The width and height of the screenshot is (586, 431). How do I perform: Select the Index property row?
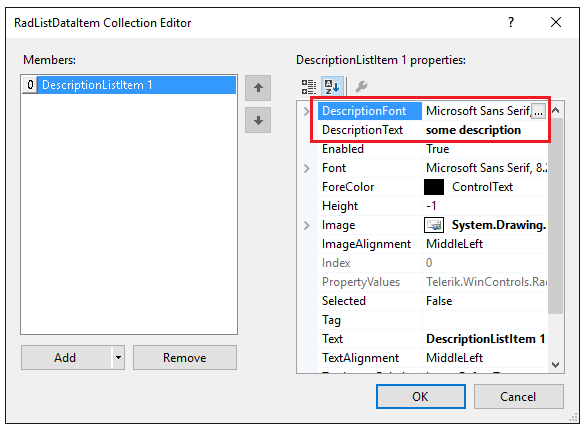click(432, 263)
